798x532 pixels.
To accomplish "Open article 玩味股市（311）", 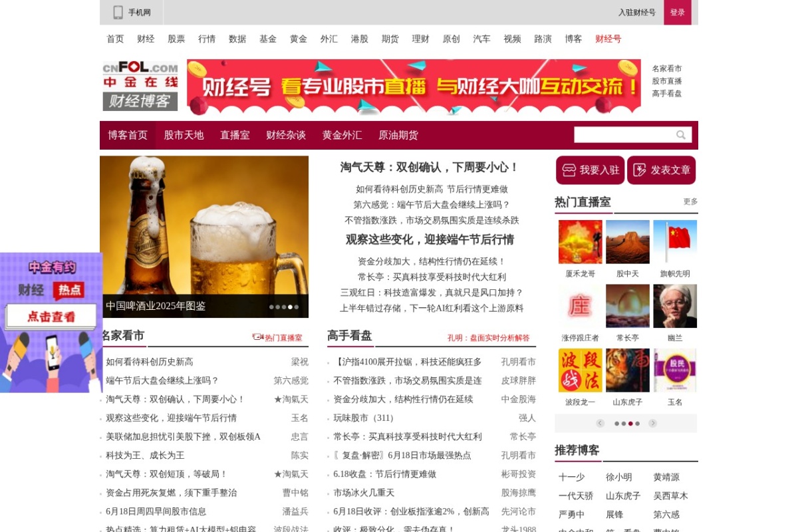I will click(366, 418).
